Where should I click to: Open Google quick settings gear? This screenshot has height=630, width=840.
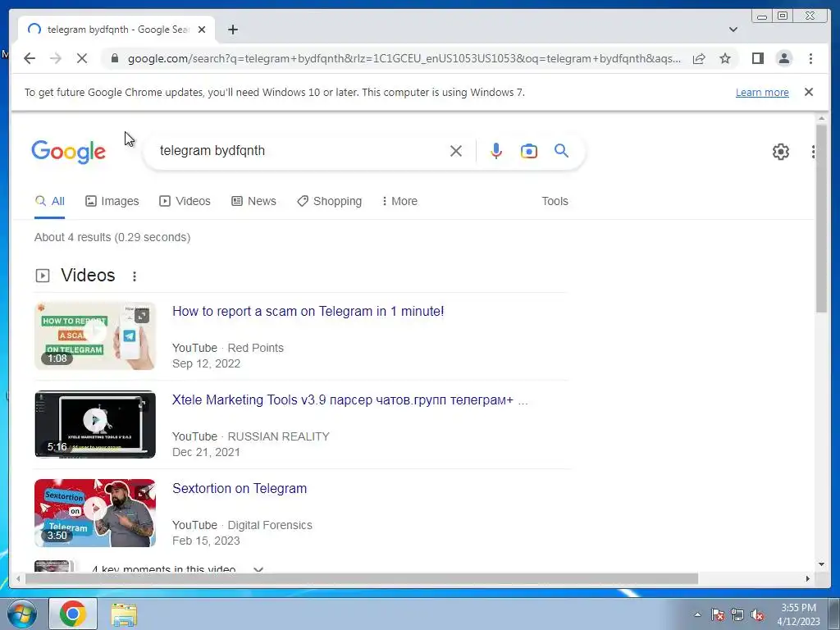[x=781, y=152]
